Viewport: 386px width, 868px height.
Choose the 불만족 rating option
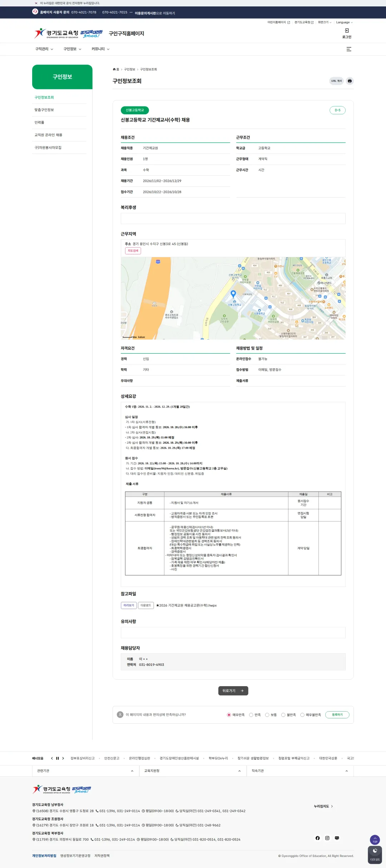click(x=283, y=715)
